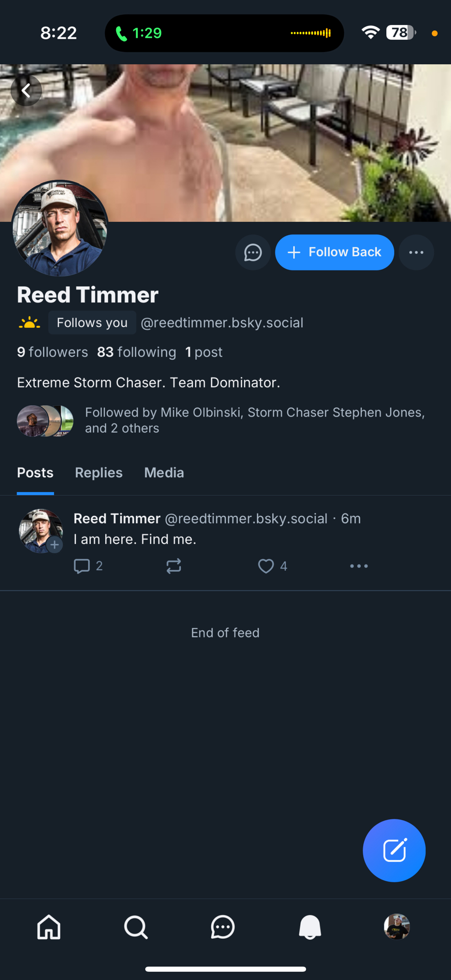451x980 pixels.
Task: Switch to the Replies tab
Action: (x=99, y=473)
